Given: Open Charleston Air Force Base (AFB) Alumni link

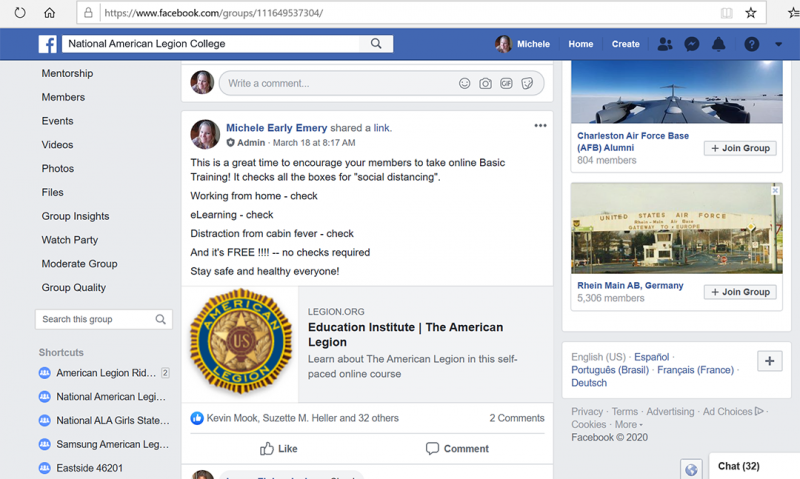Looking at the screenshot, I should click(x=633, y=142).
